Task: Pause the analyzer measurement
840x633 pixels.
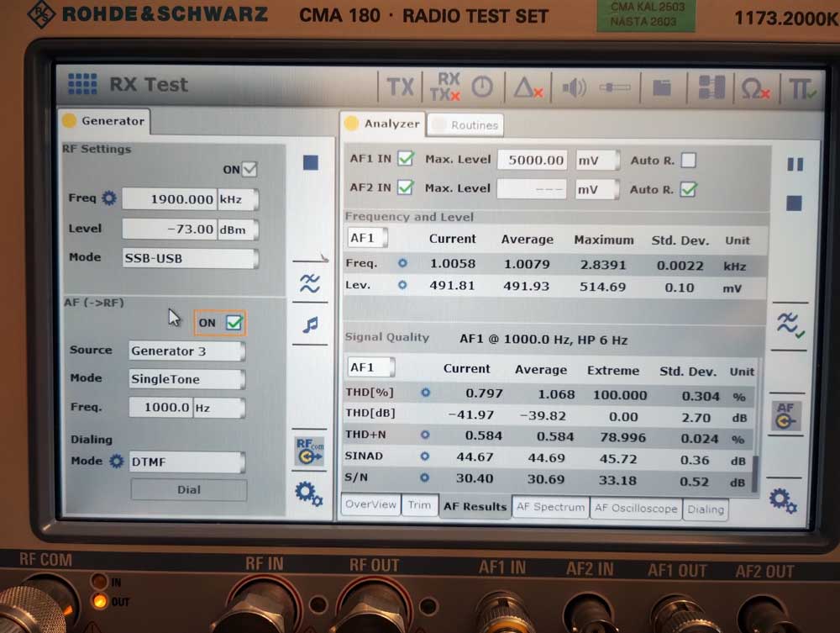Action: coord(795,164)
